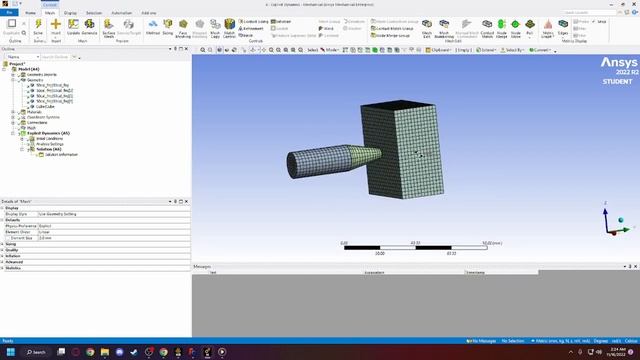Viewport: 640px width, 360px height.
Task: Select the Mesh item in outline tree
Action: (31, 128)
